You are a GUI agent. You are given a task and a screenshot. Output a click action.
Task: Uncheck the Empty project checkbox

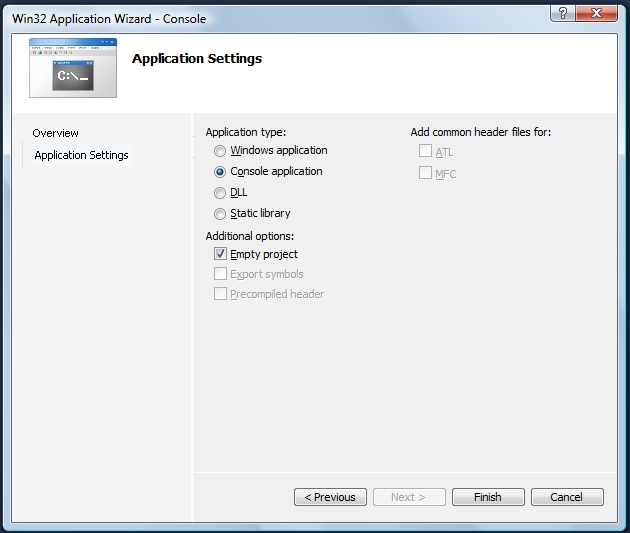pos(221,254)
